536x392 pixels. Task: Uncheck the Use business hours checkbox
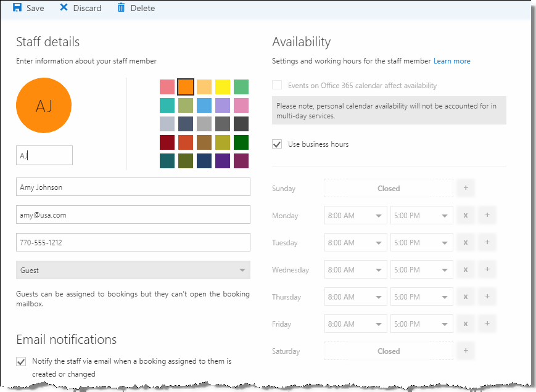pos(276,144)
